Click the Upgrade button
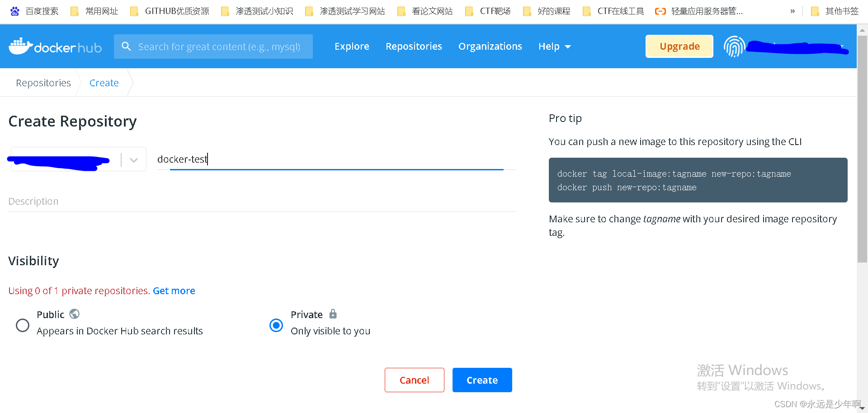 point(679,46)
